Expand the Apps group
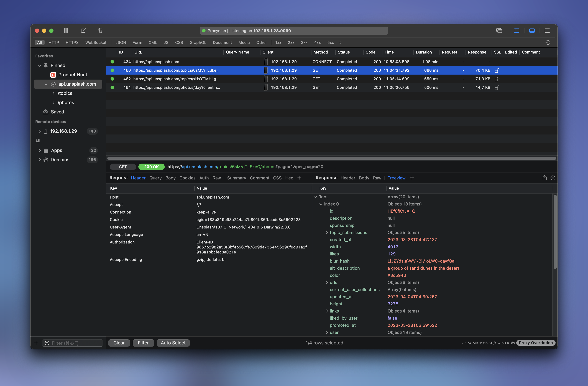 (40, 150)
